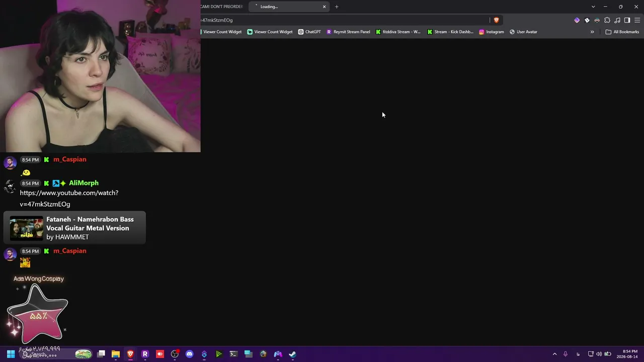Show hidden system tray icons
644x362 pixels.
click(554, 354)
